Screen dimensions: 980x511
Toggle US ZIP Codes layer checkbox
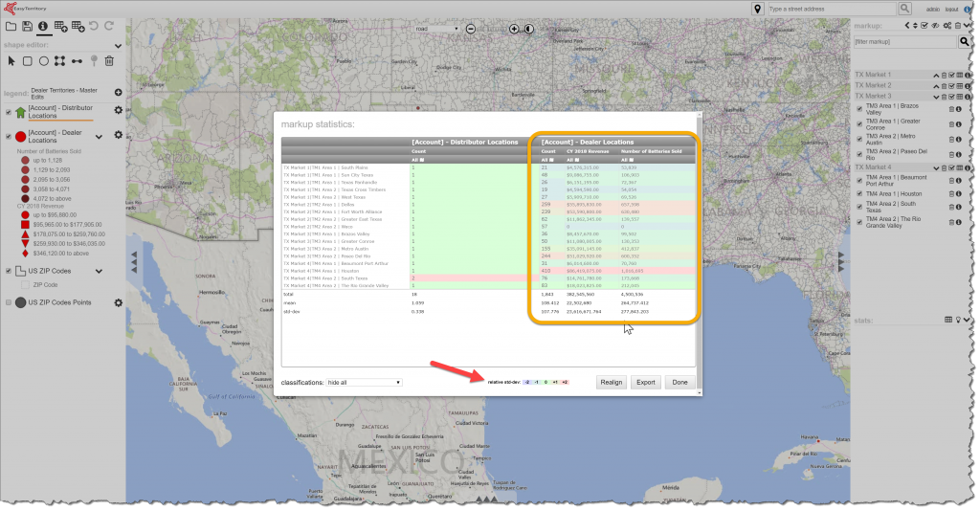(8, 271)
